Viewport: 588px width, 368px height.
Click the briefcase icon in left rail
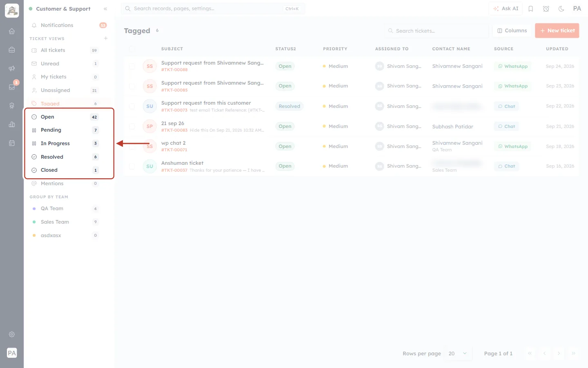[12, 50]
